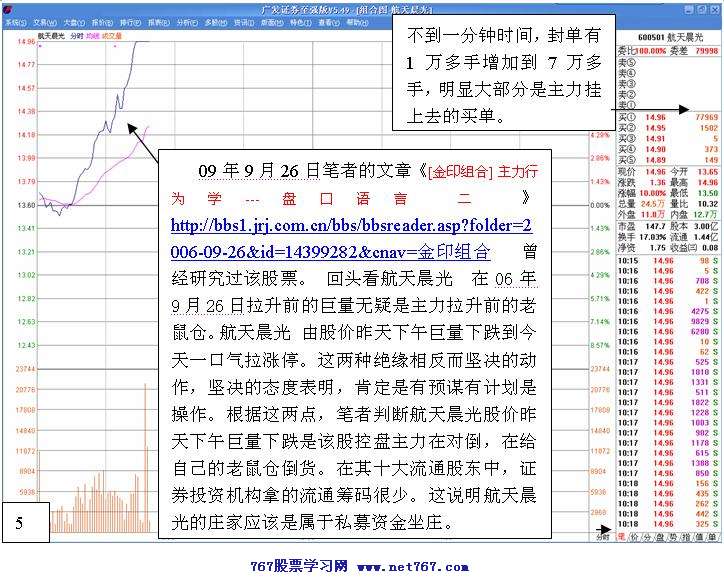Switch to the 分 tab at bottom
The width and height of the screenshot is (724, 579).
[647, 537]
